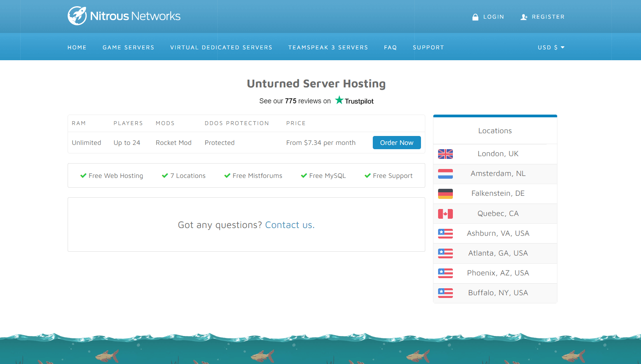Click the German flag next to Falkenstein
The image size is (641, 364).
coord(445,194)
